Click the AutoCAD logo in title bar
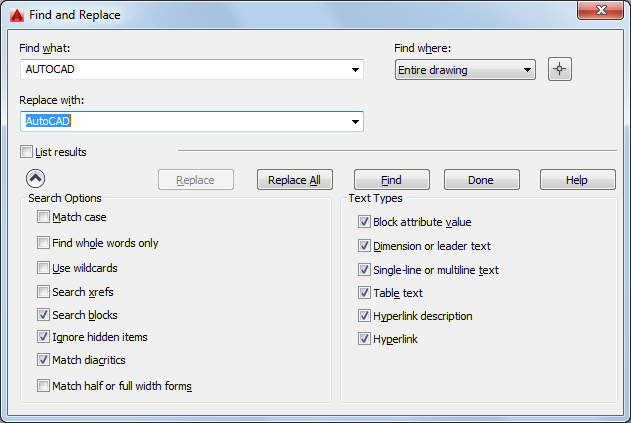 17,15
